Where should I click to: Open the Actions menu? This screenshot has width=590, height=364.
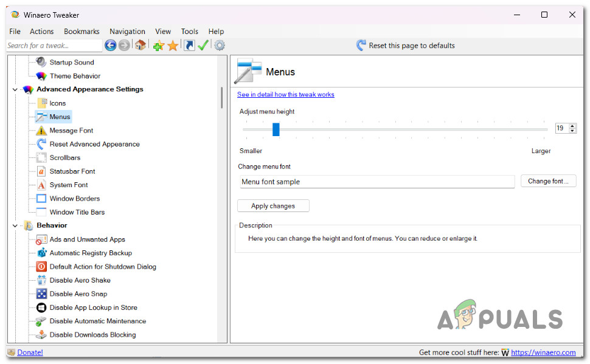(42, 32)
